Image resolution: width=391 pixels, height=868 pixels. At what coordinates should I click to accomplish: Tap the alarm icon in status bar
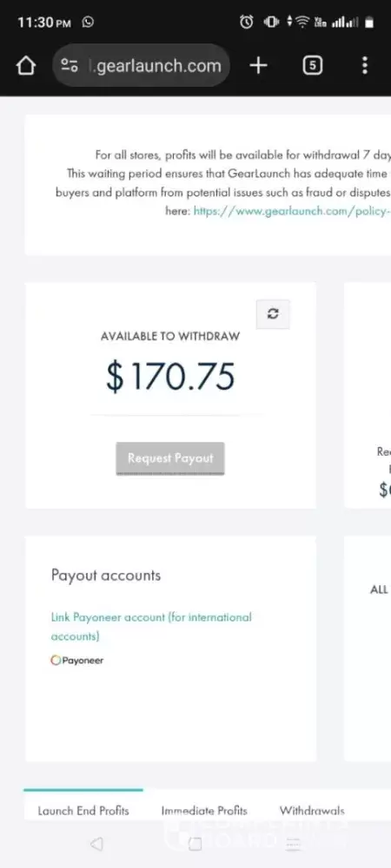pos(247,23)
